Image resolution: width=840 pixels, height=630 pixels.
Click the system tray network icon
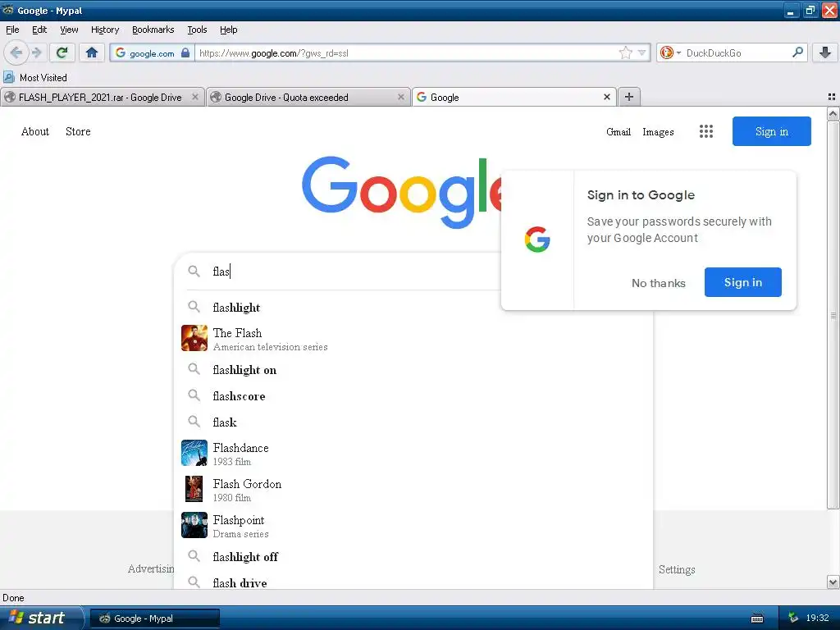click(793, 619)
